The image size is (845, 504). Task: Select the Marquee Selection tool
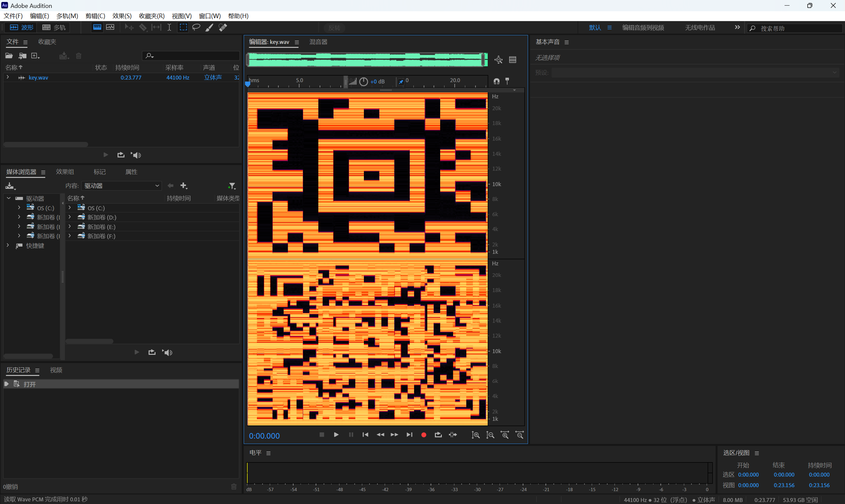point(184,27)
